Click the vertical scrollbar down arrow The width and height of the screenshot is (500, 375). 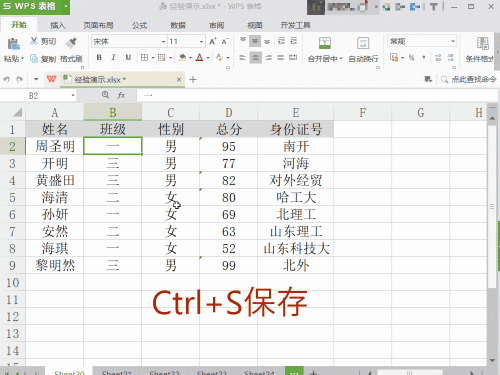492,361
